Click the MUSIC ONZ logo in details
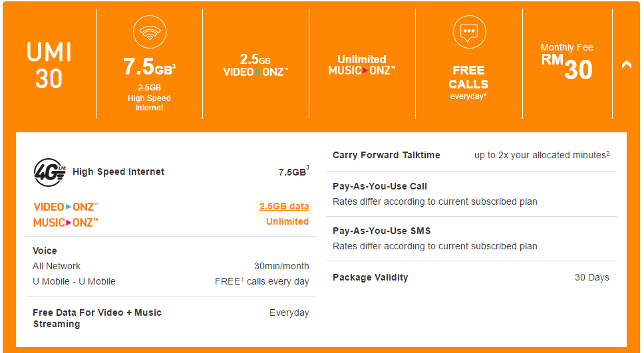 [65, 223]
